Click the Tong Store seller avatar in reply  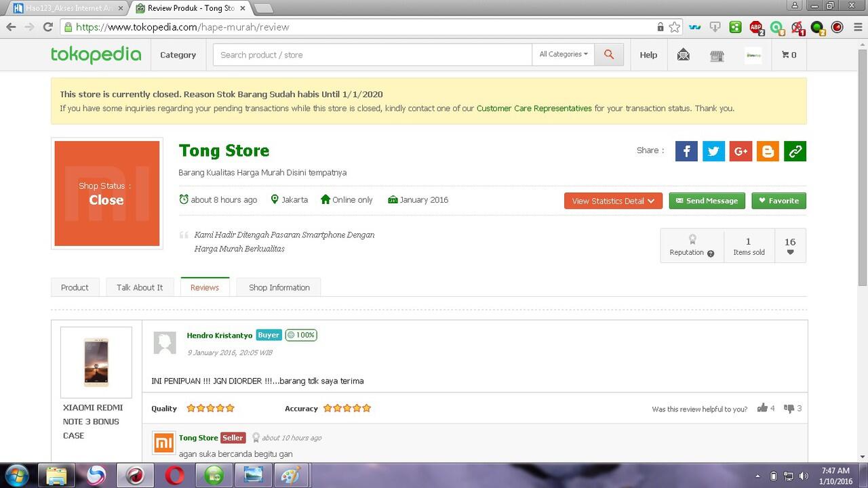coord(164,443)
